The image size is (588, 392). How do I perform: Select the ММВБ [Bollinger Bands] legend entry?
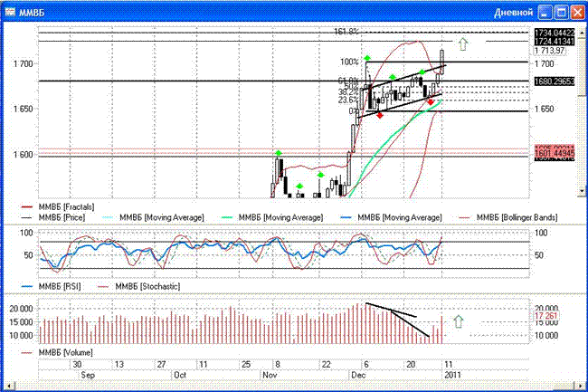(509, 217)
